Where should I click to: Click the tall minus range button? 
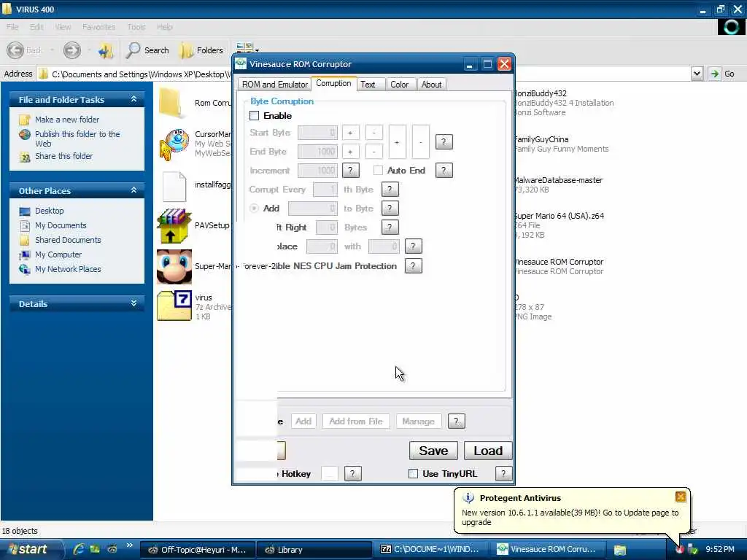point(421,142)
